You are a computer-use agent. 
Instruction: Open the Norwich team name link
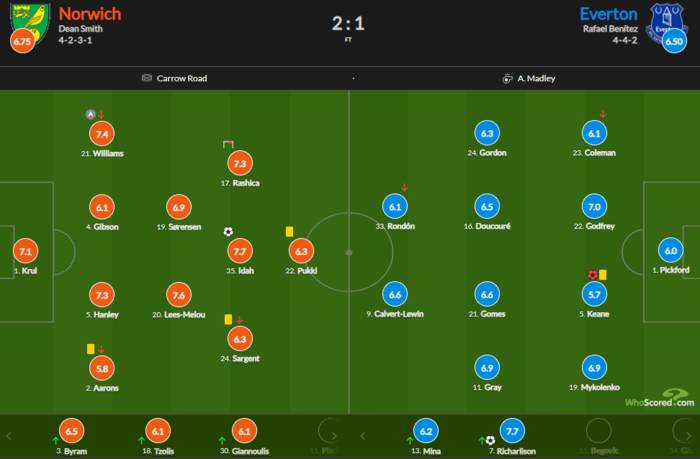click(x=90, y=14)
